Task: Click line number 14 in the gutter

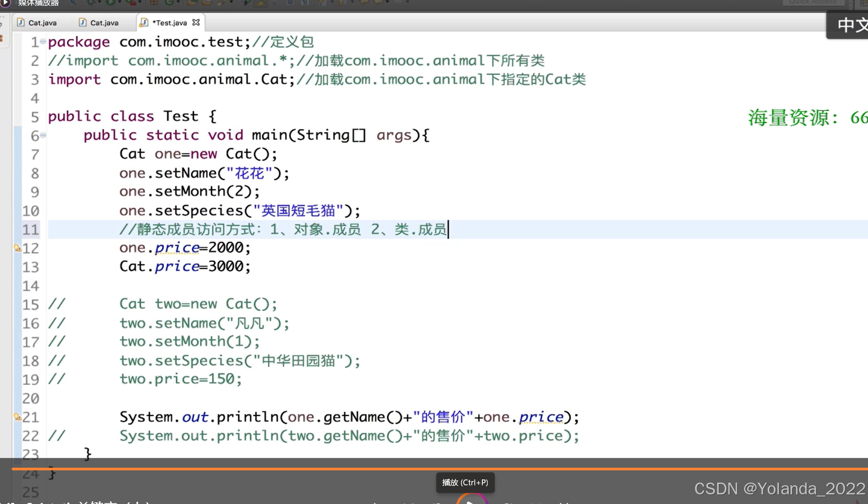Action: [30, 286]
